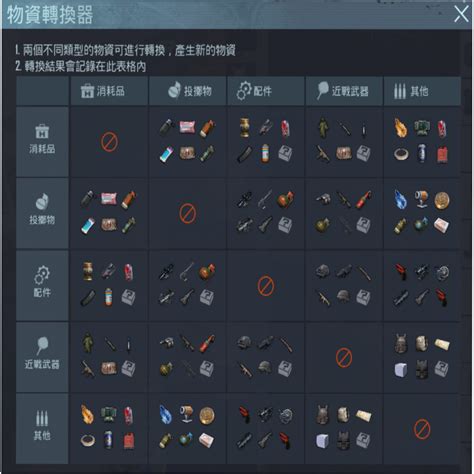Click the 消耗品 row label

42,141
